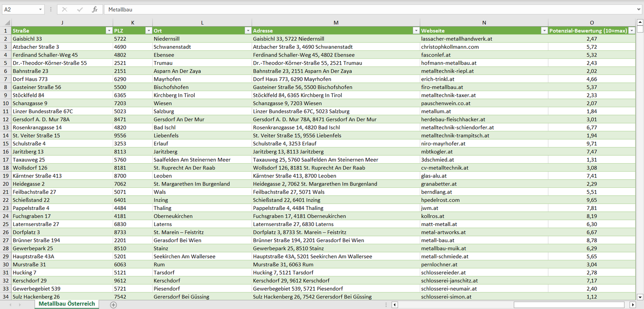Open the Straße column filter dropdown
Screen dimensions: 644x309
(x=109, y=31)
